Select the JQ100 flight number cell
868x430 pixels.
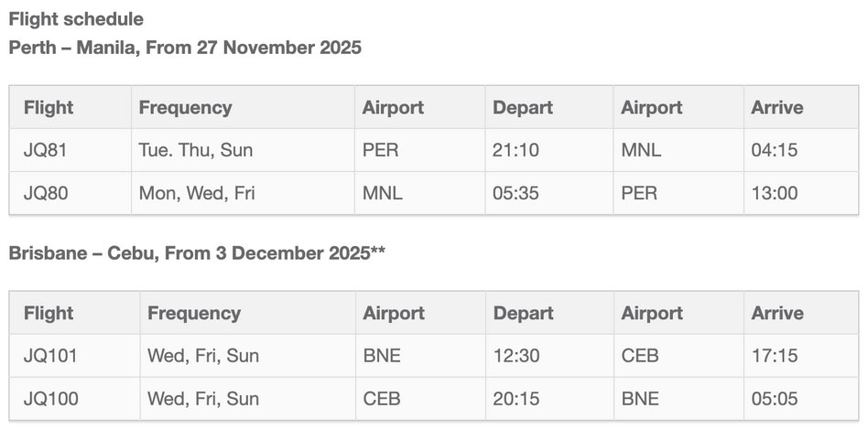75,399
